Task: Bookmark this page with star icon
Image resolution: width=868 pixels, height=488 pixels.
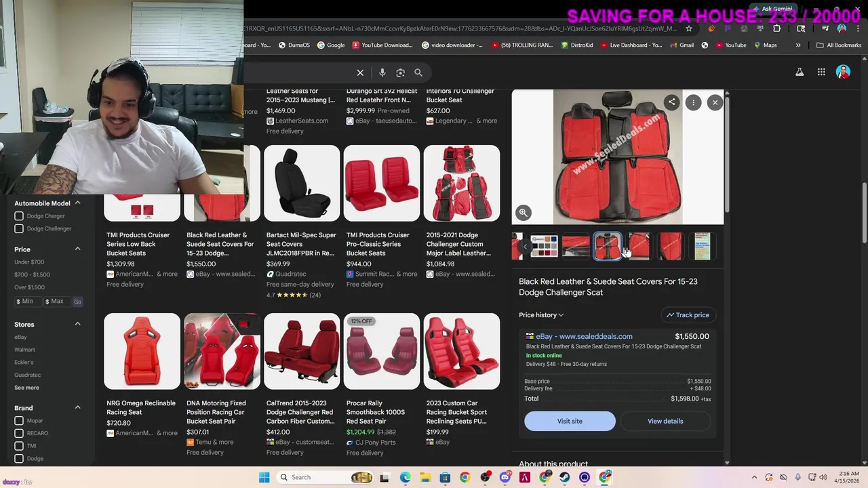Action: click(689, 28)
